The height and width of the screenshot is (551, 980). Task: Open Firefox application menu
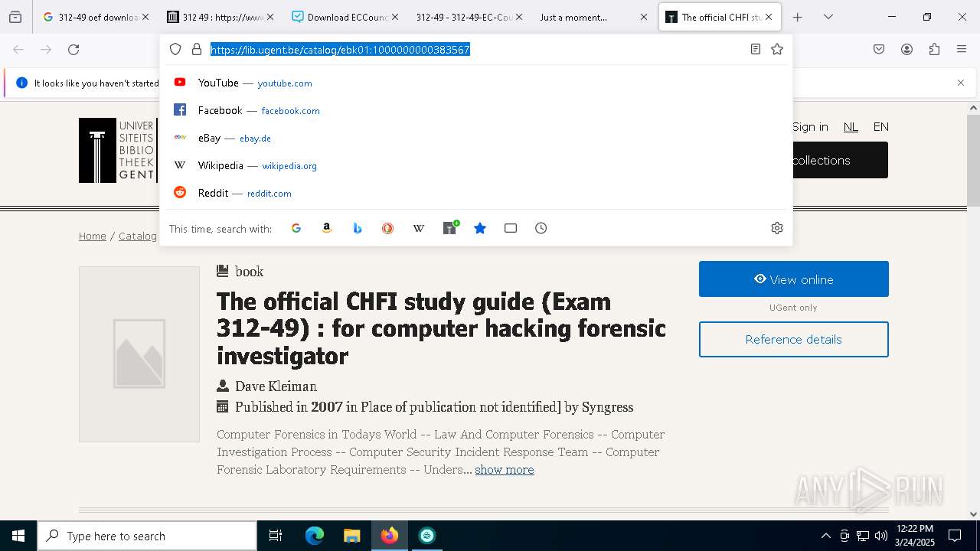pos(962,49)
